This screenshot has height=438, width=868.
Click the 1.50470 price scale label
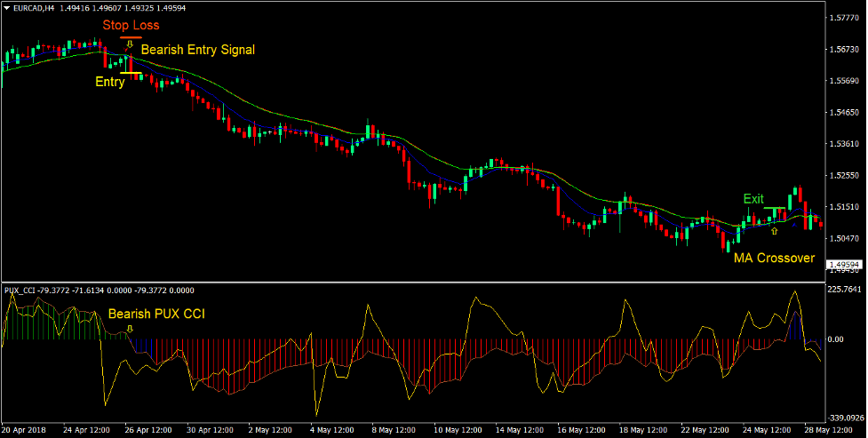click(845, 238)
